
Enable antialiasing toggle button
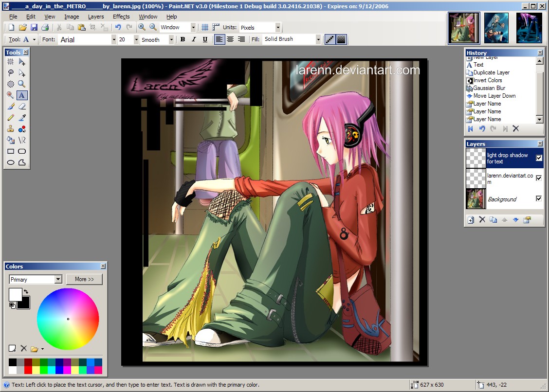[329, 39]
